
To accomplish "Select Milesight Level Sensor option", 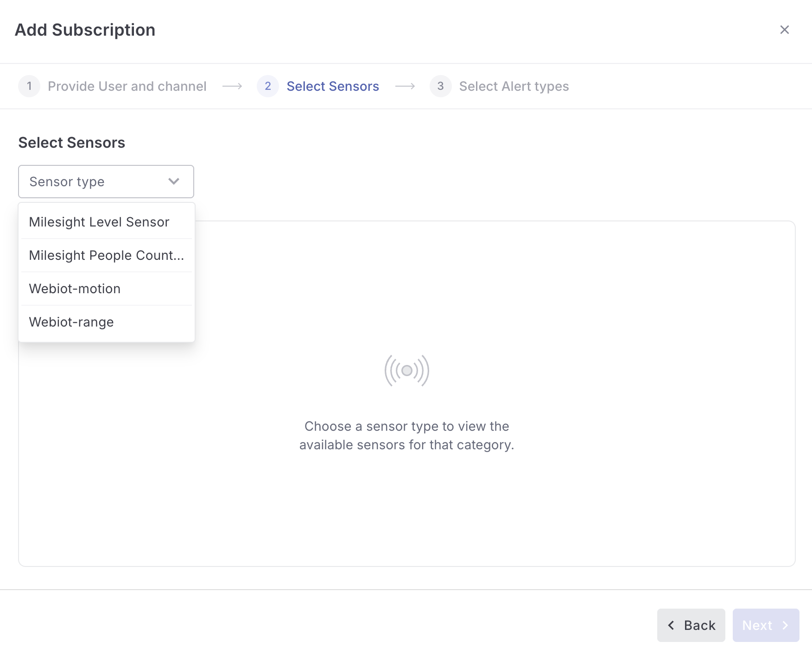I will point(99,222).
